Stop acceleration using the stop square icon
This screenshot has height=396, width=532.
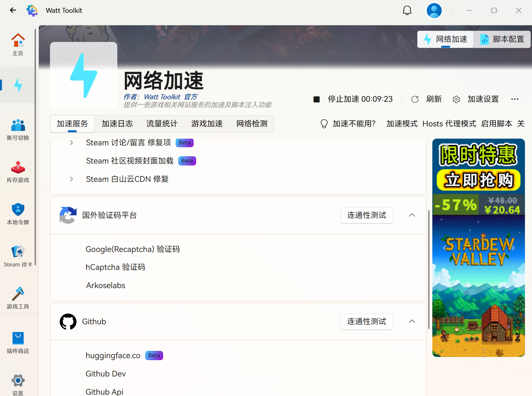point(317,99)
